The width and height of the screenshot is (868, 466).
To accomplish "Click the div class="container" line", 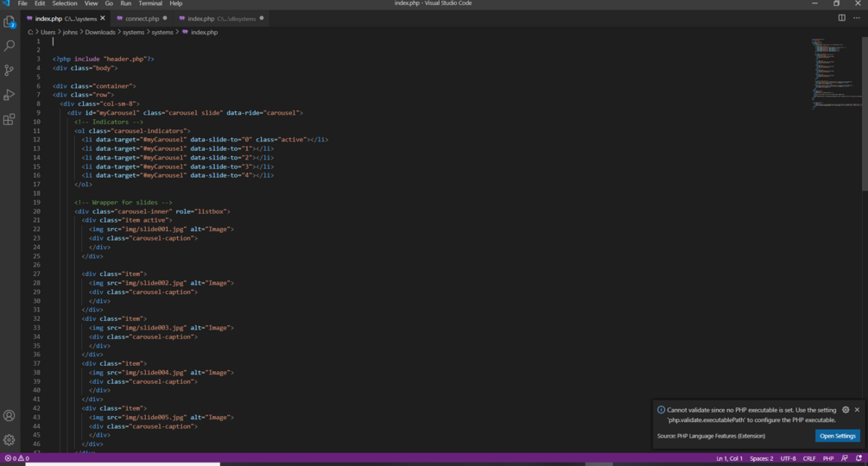I will point(95,85).
